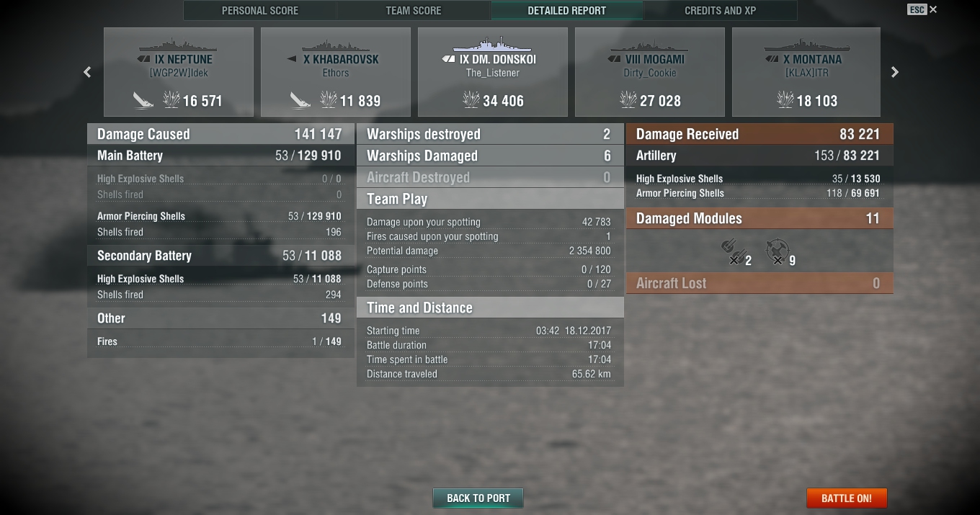Select the Detailed Report tab
The image size is (980, 515).
click(x=567, y=10)
